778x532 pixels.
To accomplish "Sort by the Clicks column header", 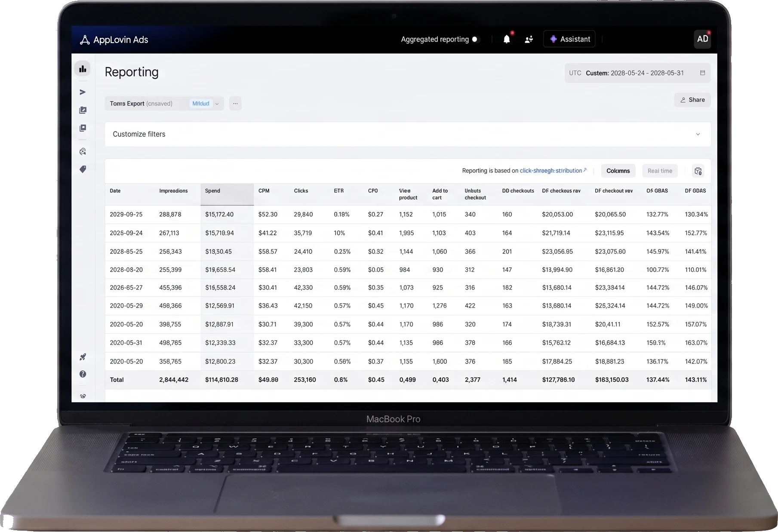I will (301, 191).
